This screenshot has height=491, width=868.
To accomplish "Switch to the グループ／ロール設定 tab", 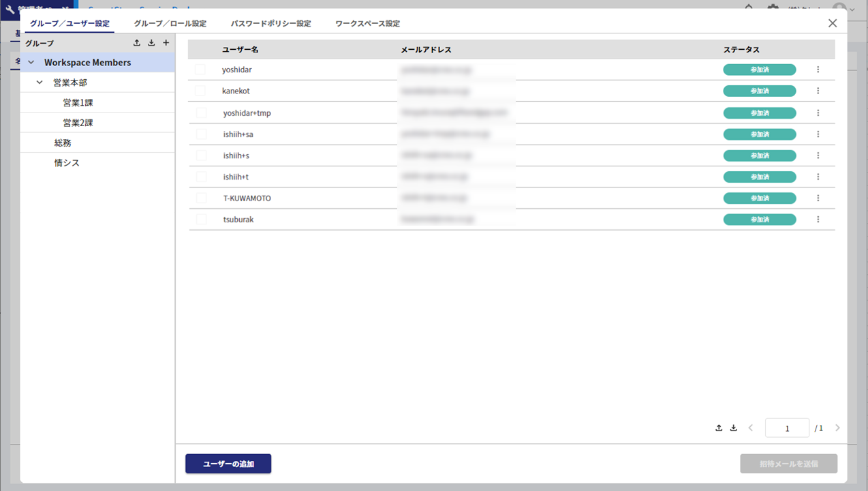I will 170,23.
